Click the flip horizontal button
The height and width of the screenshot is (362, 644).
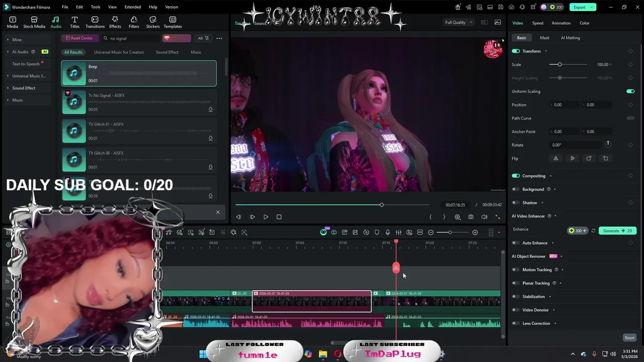click(x=555, y=158)
